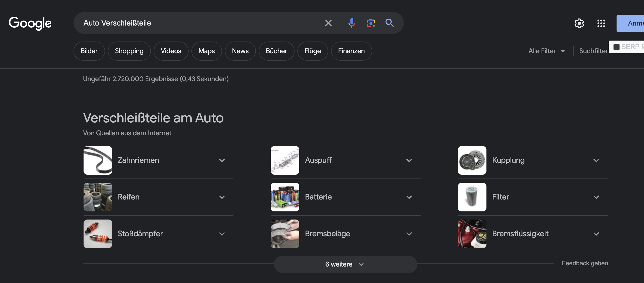Open Google Lens image search

click(x=371, y=23)
